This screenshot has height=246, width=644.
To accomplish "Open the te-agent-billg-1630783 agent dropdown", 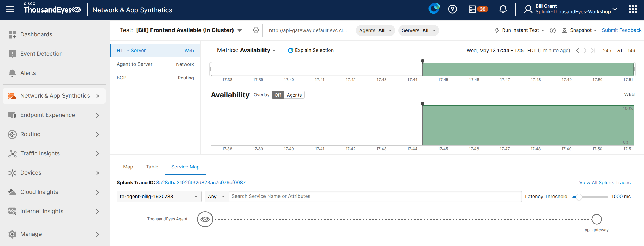I will tap(159, 197).
